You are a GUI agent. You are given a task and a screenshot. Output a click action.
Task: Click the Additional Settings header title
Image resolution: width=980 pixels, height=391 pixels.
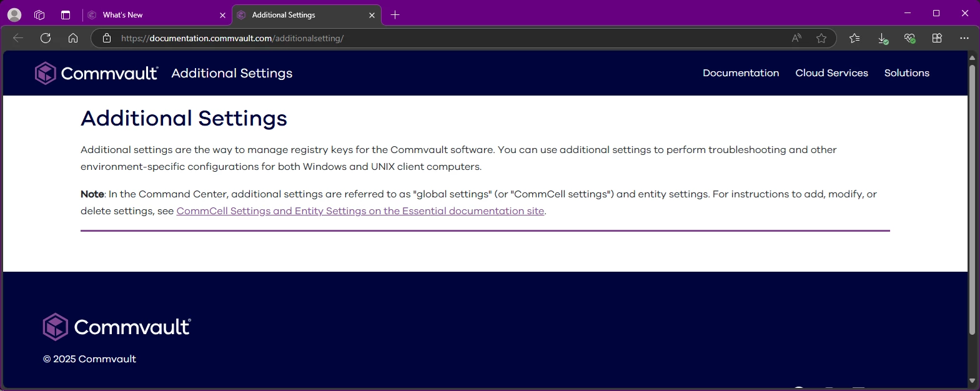coord(232,73)
